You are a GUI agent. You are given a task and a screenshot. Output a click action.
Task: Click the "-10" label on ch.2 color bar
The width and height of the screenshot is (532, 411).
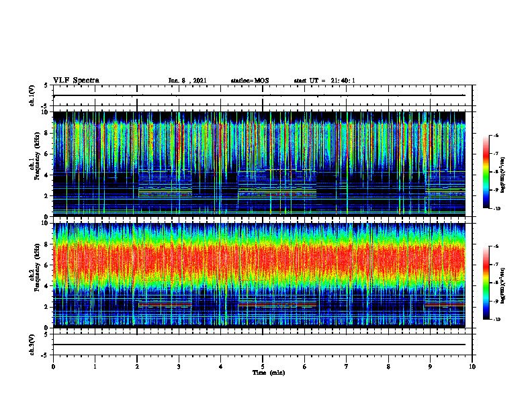tap(497, 320)
